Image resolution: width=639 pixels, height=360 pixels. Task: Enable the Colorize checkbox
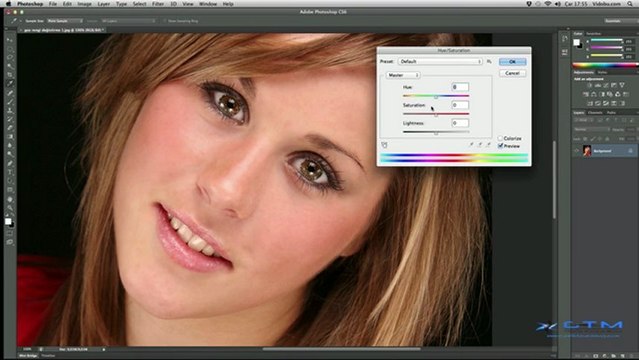point(500,138)
